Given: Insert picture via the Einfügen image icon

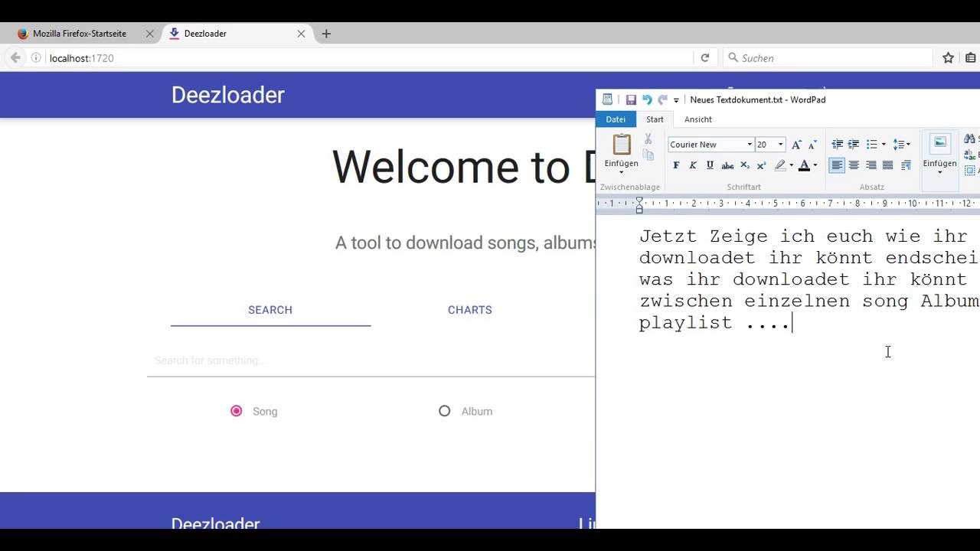Looking at the screenshot, I should pos(939,143).
